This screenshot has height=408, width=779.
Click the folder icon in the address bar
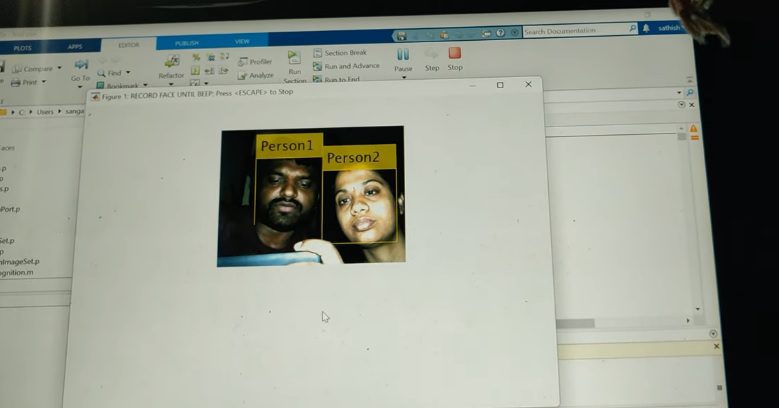point(3,112)
